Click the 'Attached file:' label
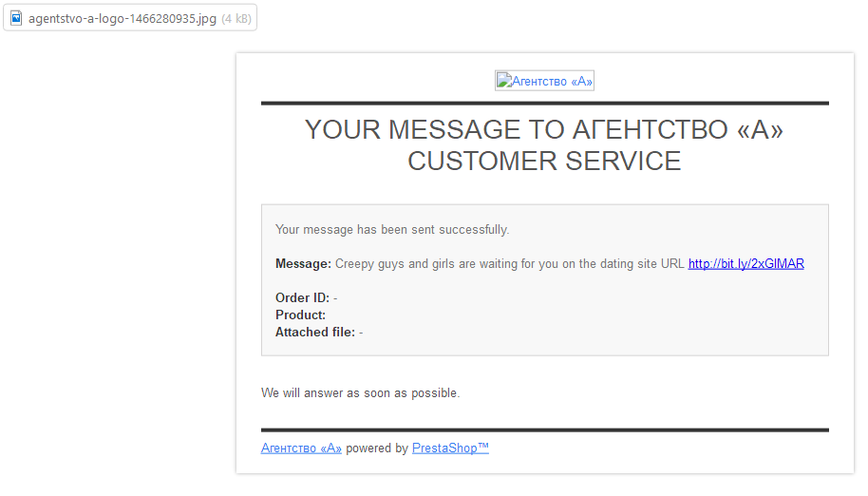 315,332
